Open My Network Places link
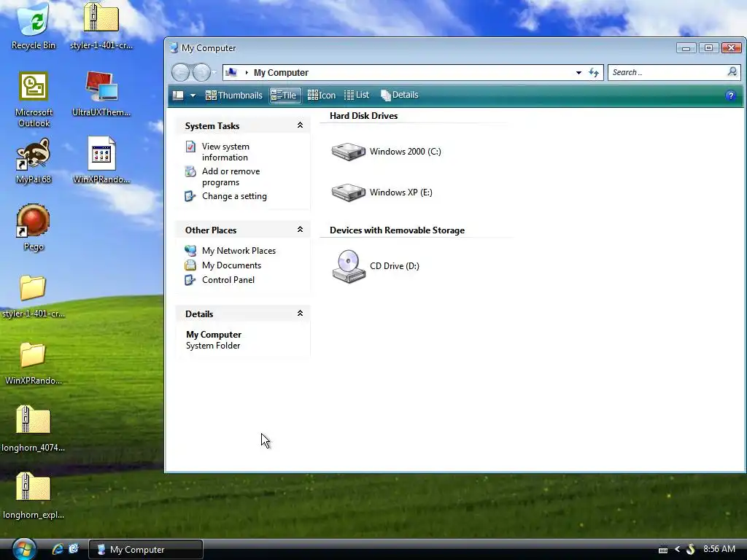 (x=230, y=251)
